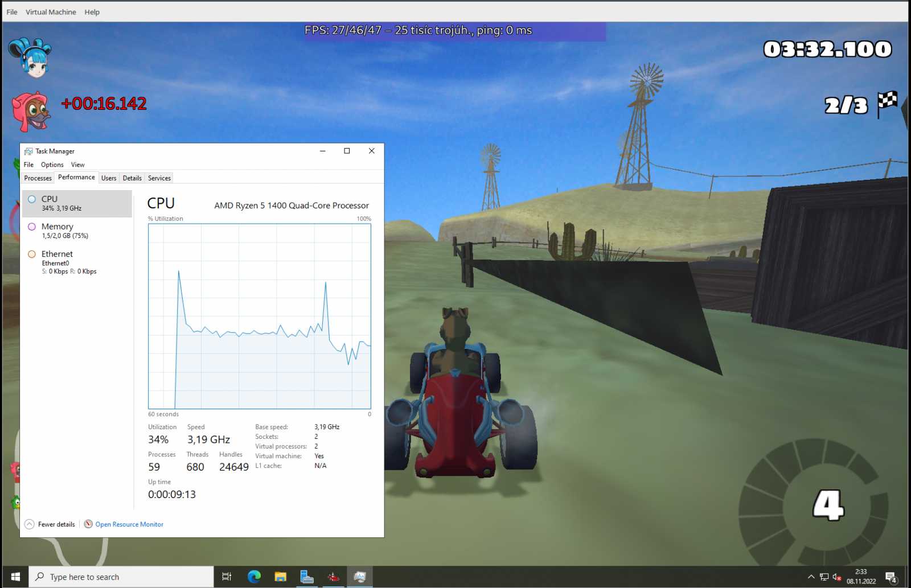Select the CPU item in the performance sidebar
The image size is (911, 588).
pos(77,203)
